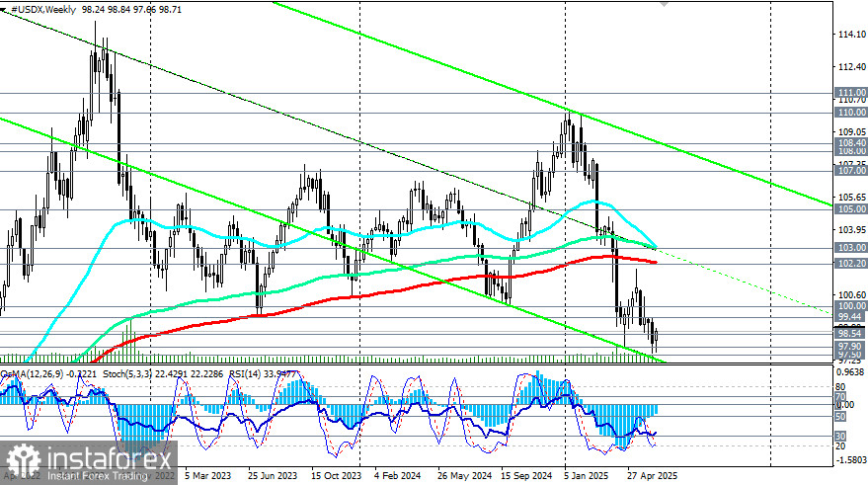Click the OsMA(12,26,9) indicator label

click(x=49, y=374)
